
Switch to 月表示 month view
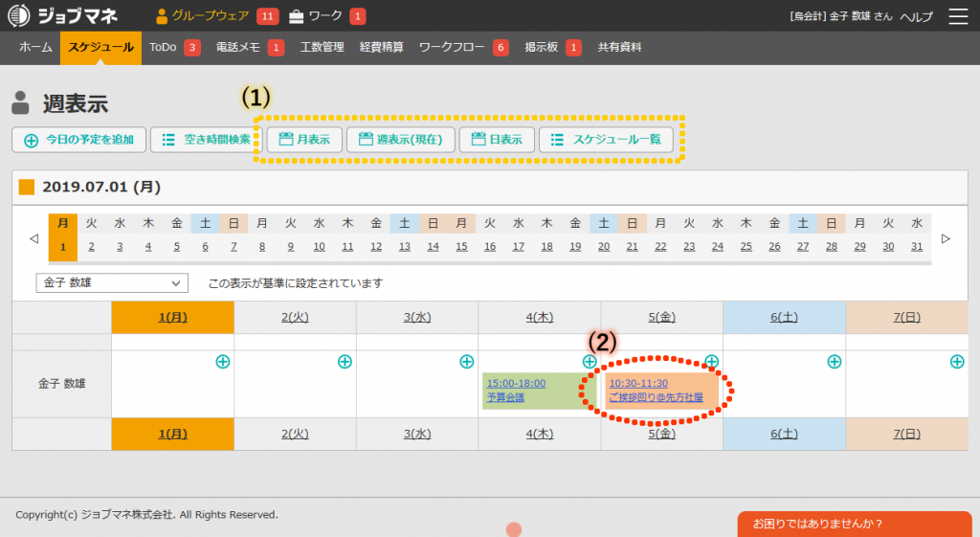click(x=303, y=140)
